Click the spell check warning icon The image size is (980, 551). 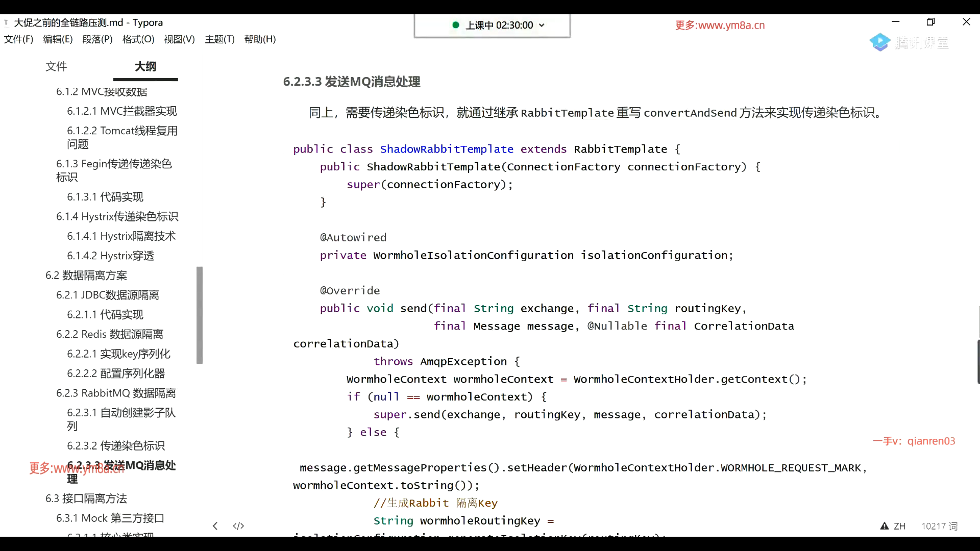click(884, 526)
